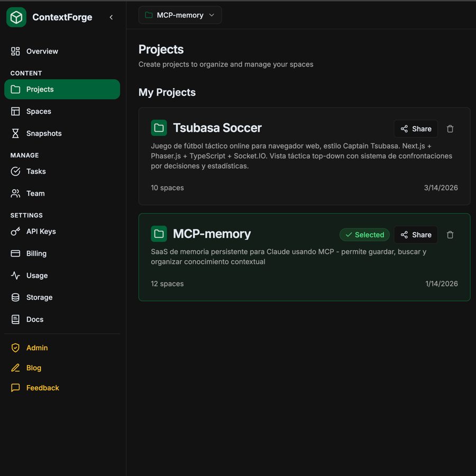
Task: Toggle the Selected badge on MCP-memory
Action: coord(364,234)
